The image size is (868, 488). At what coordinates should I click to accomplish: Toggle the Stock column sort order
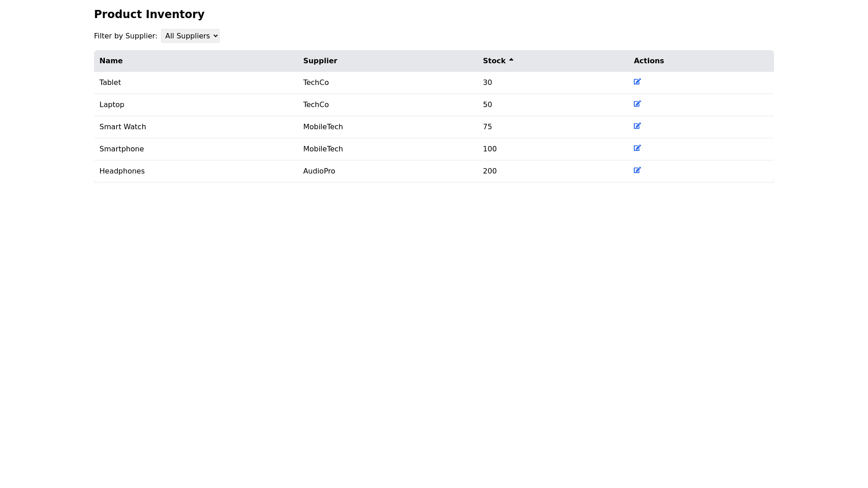coord(494,61)
